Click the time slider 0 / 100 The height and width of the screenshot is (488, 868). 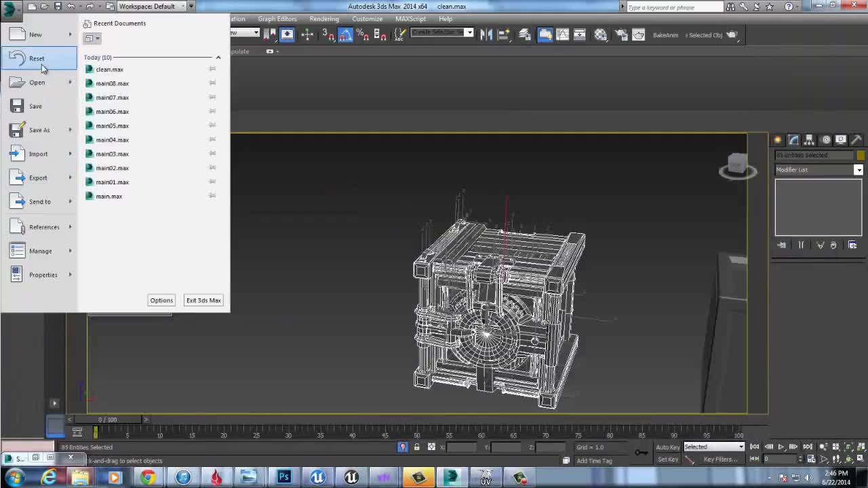coord(107,420)
